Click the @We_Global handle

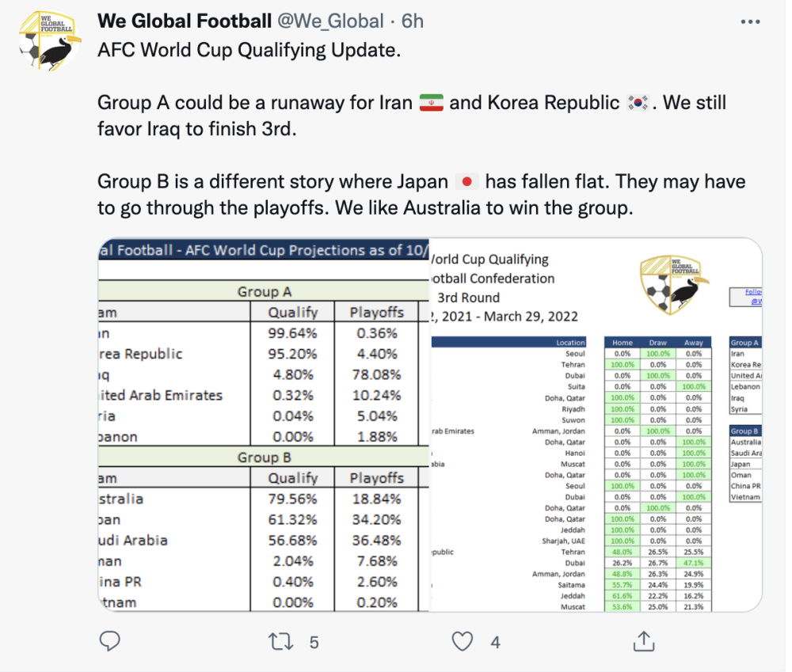pos(330,21)
